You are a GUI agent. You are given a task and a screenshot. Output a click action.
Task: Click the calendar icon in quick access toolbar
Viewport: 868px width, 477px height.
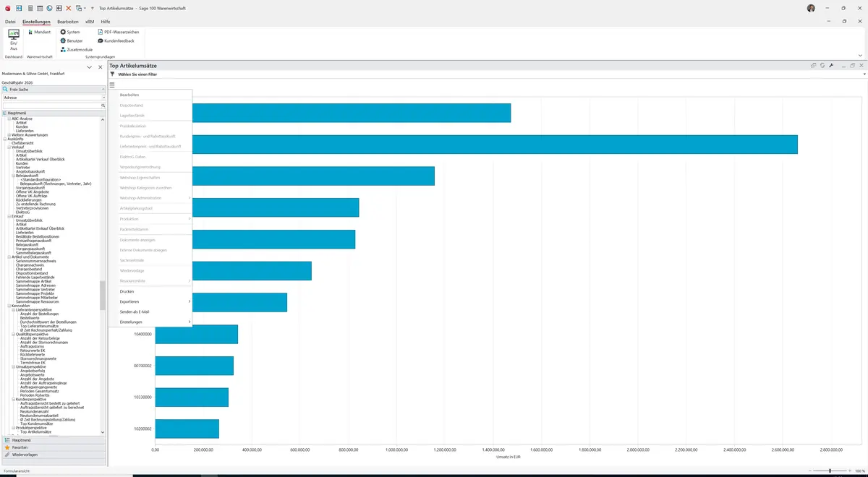[x=39, y=8]
